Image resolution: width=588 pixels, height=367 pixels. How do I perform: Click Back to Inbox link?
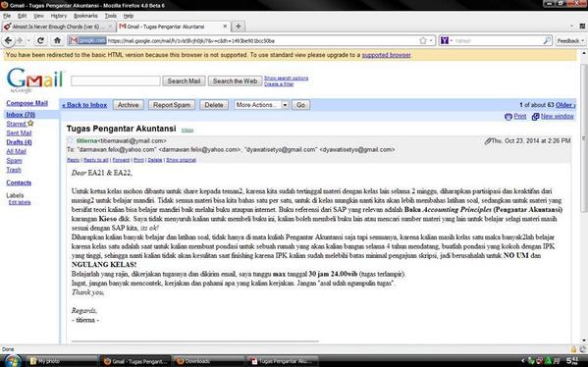[84, 105]
